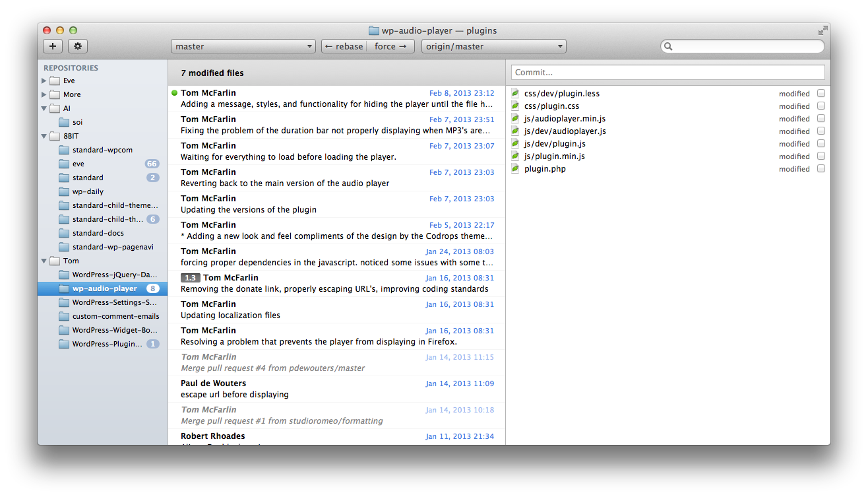
Task: Select commit 'Resolving a problem that prevents the player'
Action: click(337, 337)
